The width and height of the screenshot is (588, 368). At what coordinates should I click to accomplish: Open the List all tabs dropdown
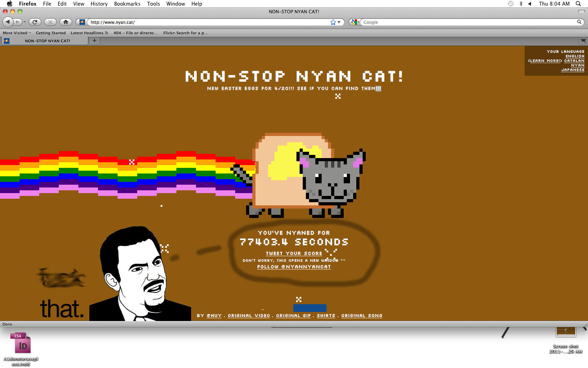coord(583,41)
